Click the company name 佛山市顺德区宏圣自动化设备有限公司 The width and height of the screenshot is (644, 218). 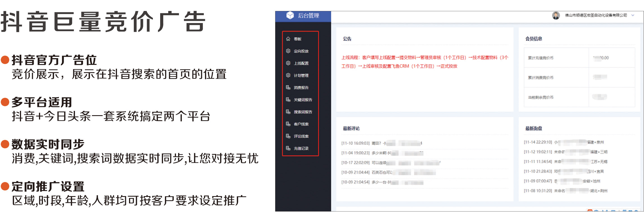tap(596, 15)
